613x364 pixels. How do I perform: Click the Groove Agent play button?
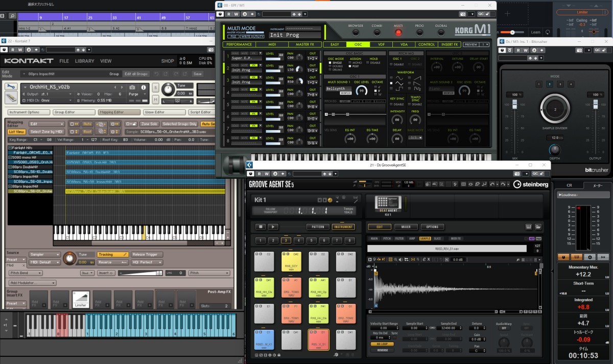273,227
